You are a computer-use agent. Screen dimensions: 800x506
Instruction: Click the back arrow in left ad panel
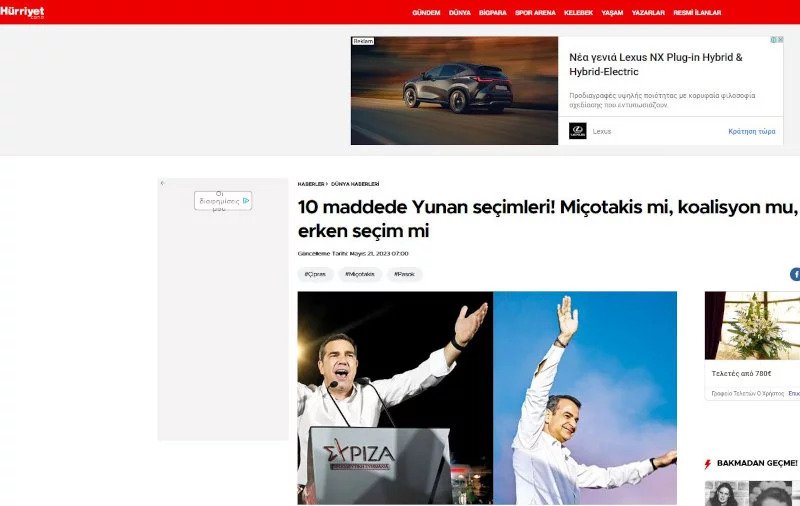coord(162,183)
